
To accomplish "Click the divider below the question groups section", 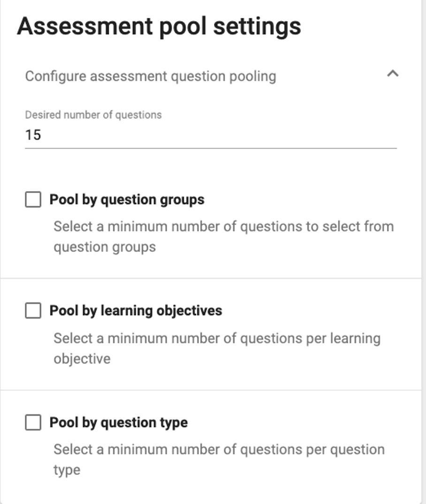I will [x=211, y=278].
